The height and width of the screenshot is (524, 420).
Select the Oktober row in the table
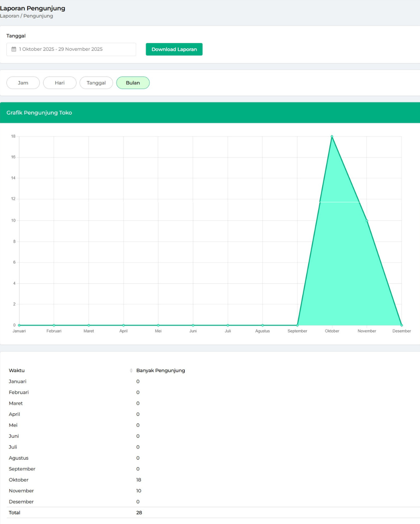(19, 480)
